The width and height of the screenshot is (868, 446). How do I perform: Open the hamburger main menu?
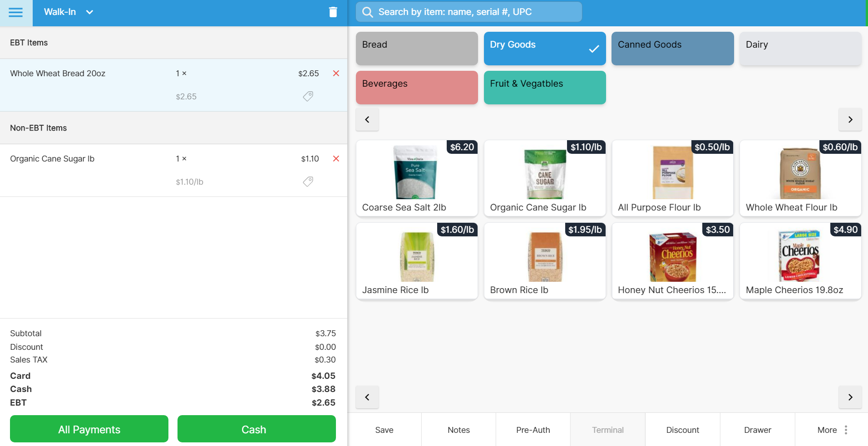tap(16, 12)
